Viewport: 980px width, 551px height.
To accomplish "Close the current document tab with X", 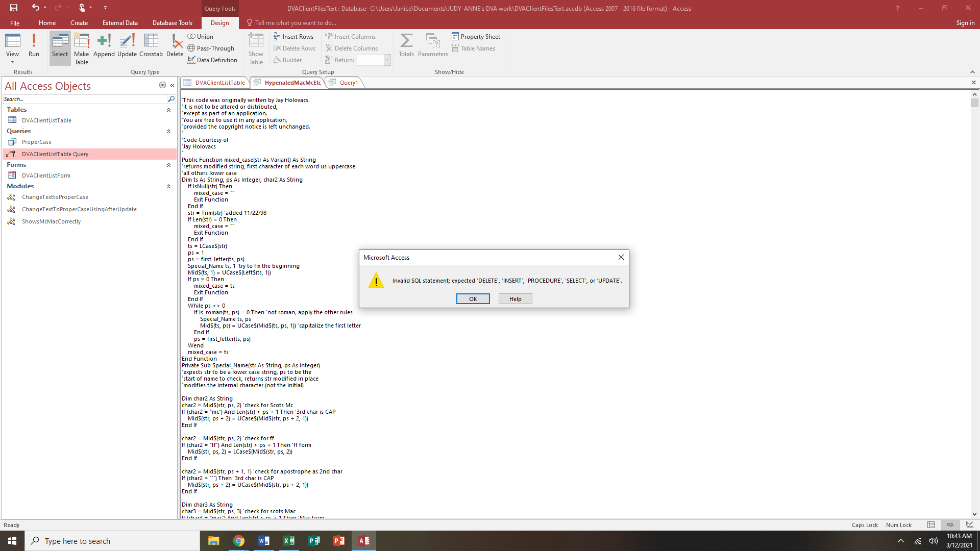I will coord(973,83).
